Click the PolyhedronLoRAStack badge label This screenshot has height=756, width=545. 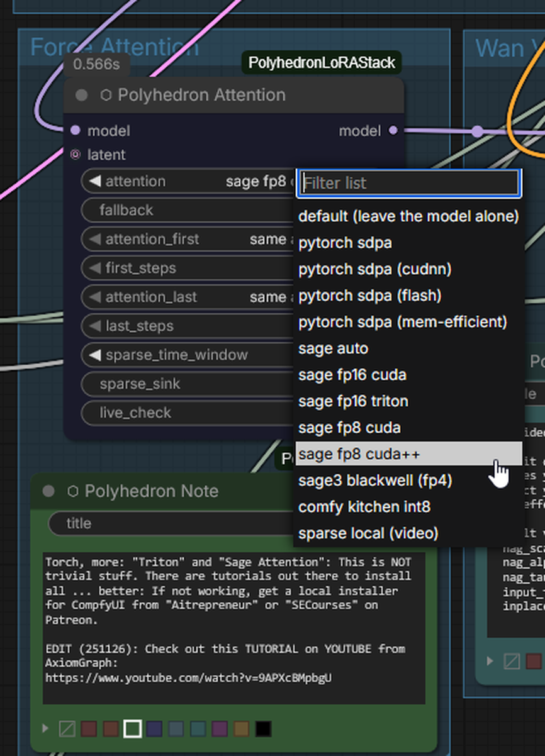coord(322,63)
